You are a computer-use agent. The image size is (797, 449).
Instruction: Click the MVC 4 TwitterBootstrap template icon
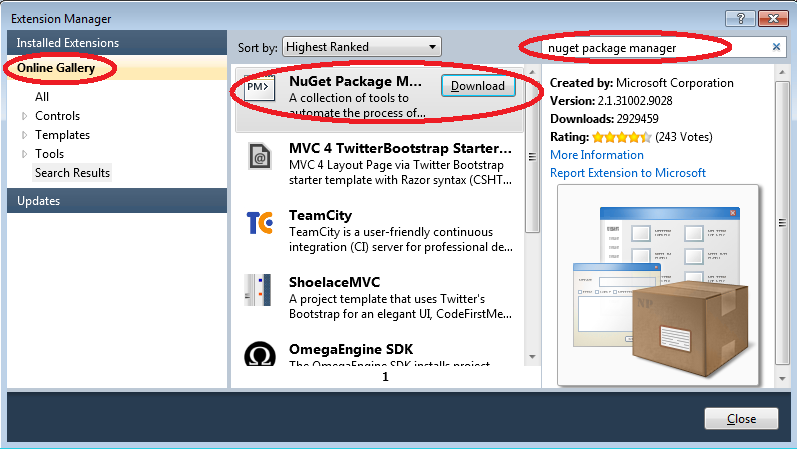[x=260, y=156]
